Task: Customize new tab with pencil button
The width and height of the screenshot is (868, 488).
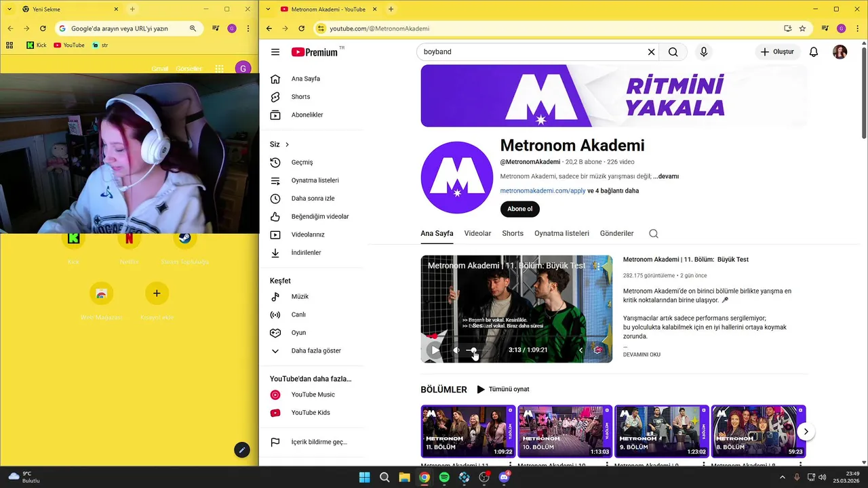Action: (x=242, y=449)
